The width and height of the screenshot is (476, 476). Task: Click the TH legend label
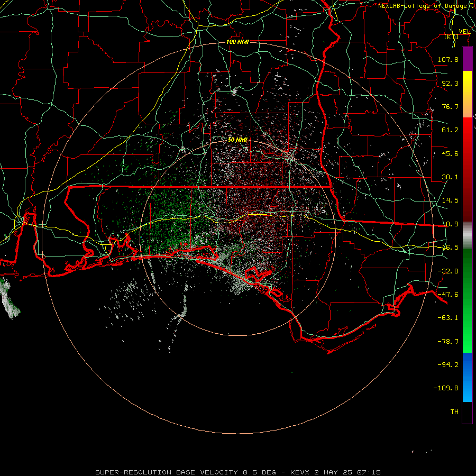click(454, 412)
